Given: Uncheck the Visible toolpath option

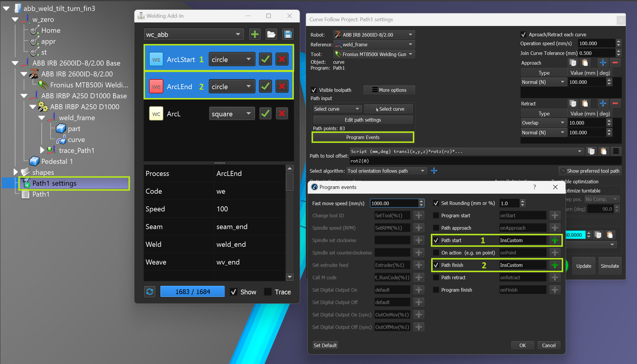Looking at the screenshot, I should (x=314, y=90).
